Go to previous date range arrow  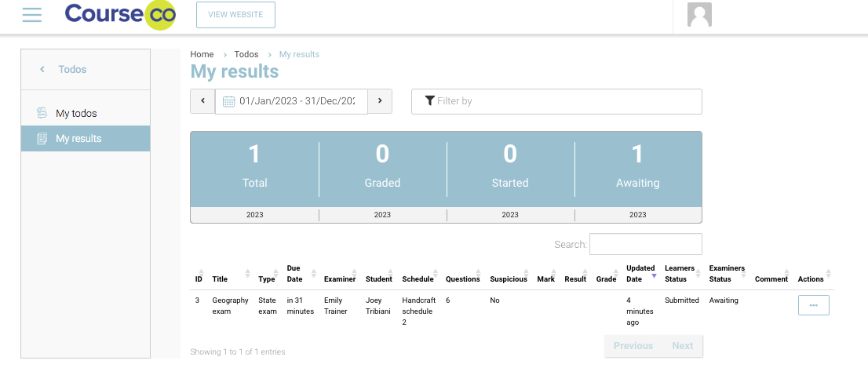point(202,101)
